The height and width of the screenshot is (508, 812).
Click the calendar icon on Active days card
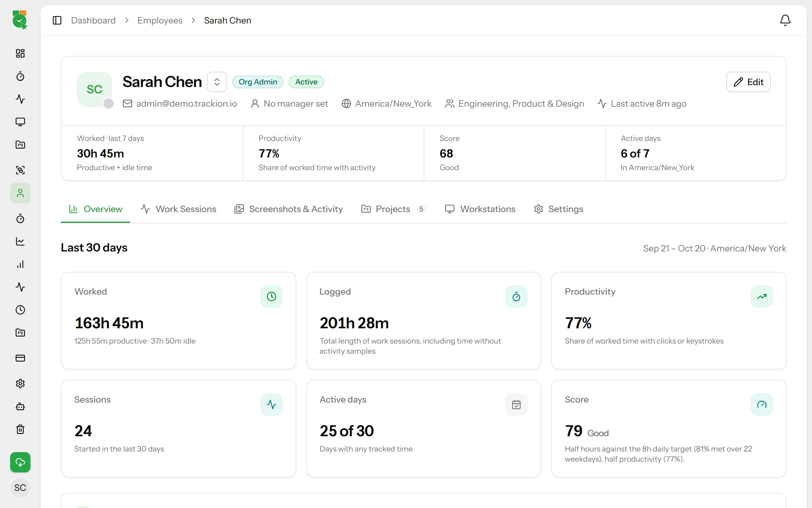click(x=516, y=404)
